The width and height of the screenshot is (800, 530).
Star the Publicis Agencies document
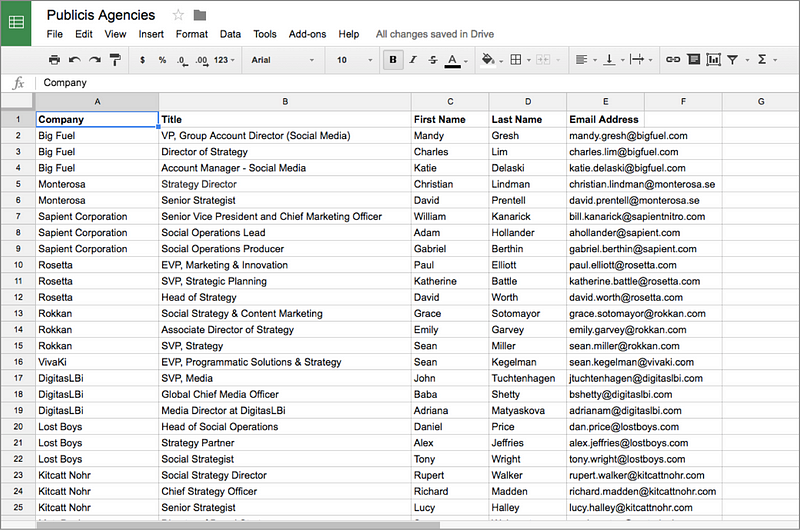(178, 15)
